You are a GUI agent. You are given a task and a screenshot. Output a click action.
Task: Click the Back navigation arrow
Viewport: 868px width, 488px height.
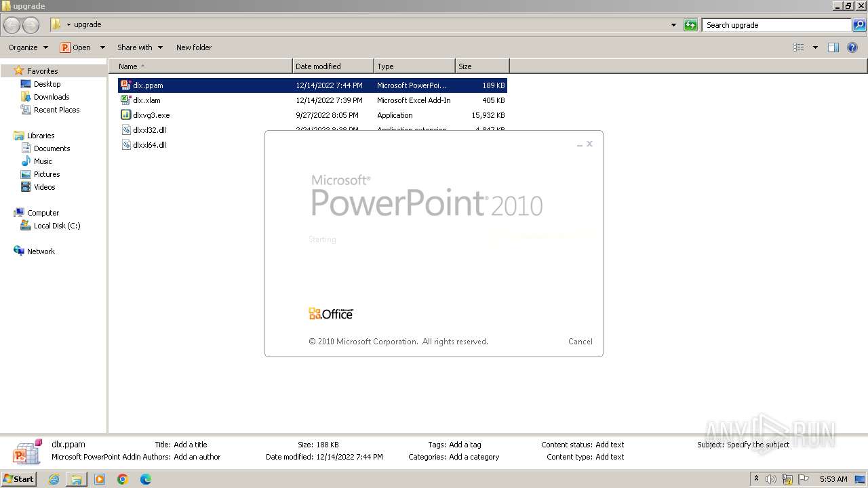12,25
